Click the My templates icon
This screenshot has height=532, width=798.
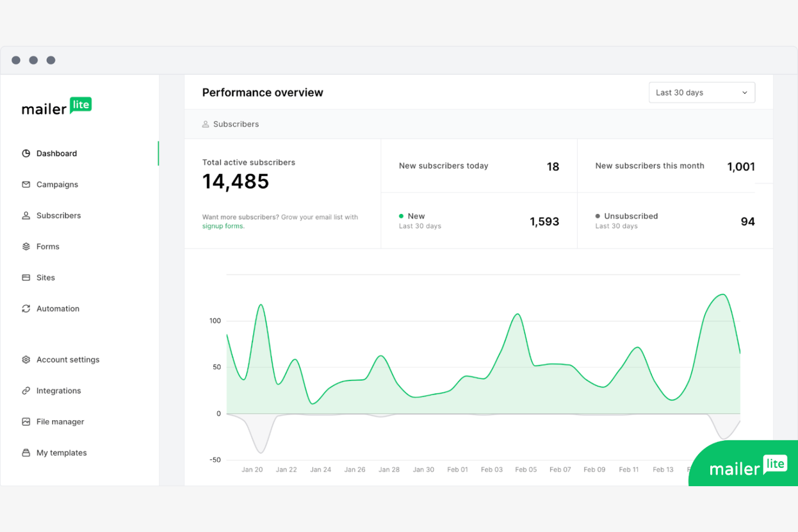26,453
